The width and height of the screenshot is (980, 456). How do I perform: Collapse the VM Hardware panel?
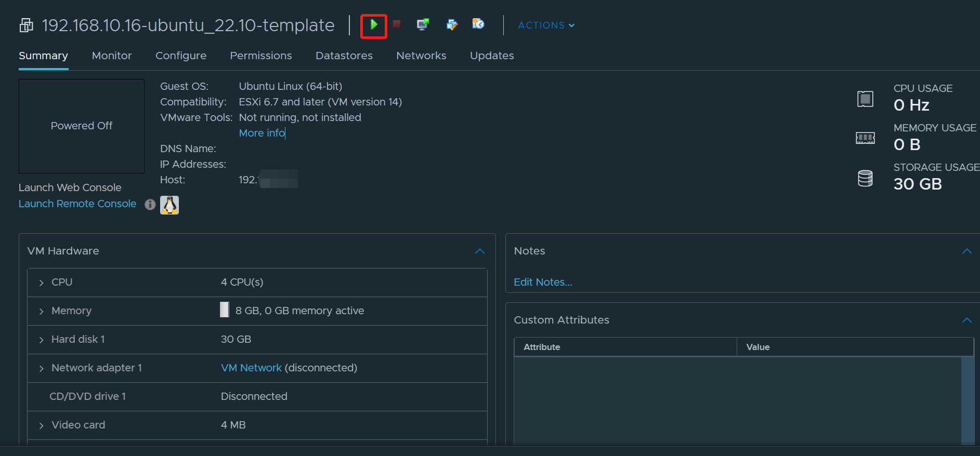(480, 251)
